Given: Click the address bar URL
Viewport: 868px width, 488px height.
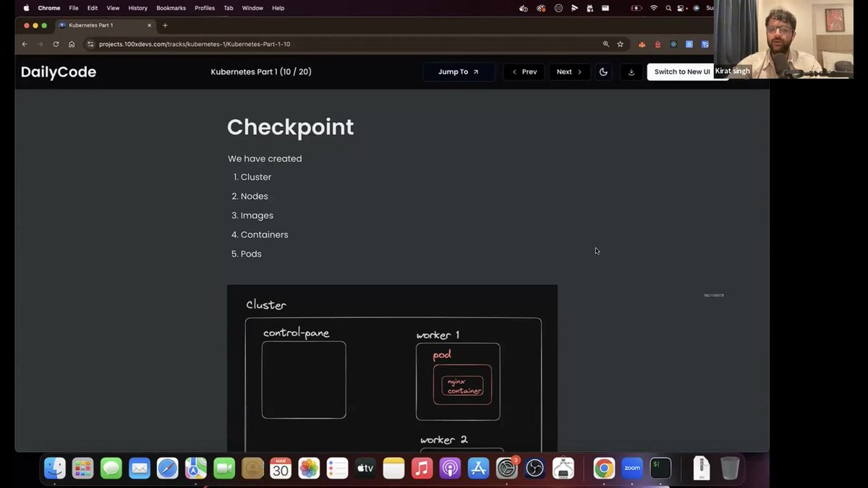Looking at the screenshot, I should click(195, 44).
